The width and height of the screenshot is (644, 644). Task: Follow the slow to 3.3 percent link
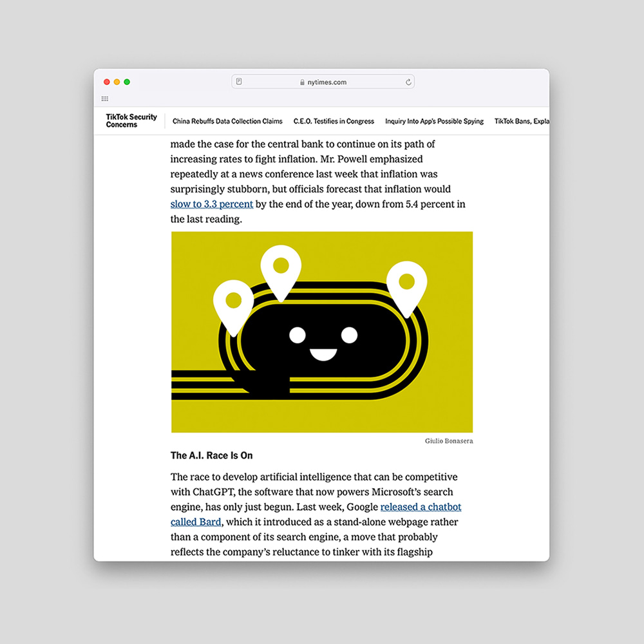point(211,204)
